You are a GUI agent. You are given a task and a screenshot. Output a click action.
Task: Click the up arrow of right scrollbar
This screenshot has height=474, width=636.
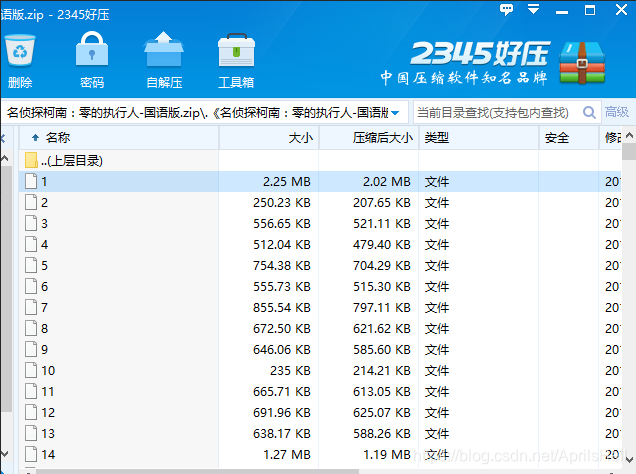629,136
